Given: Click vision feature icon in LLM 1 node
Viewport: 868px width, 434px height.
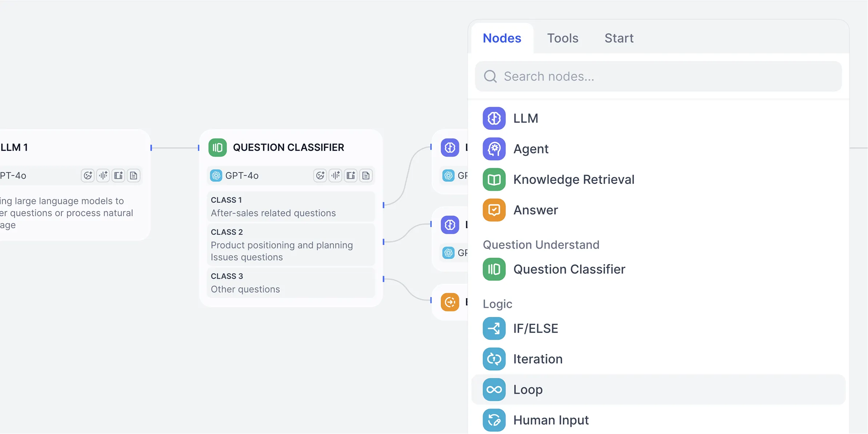Looking at the screenshot, I should tap(88, 176).
